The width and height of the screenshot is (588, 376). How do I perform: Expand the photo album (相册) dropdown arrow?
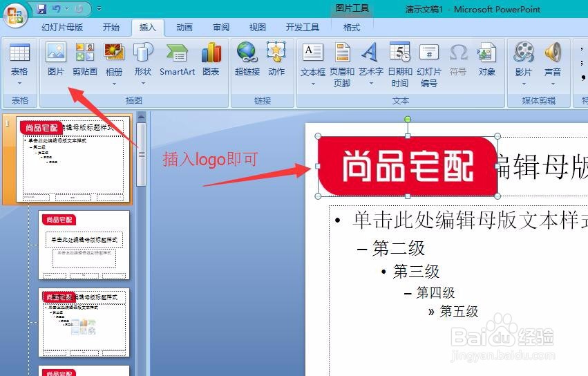[x=114, y=84]
